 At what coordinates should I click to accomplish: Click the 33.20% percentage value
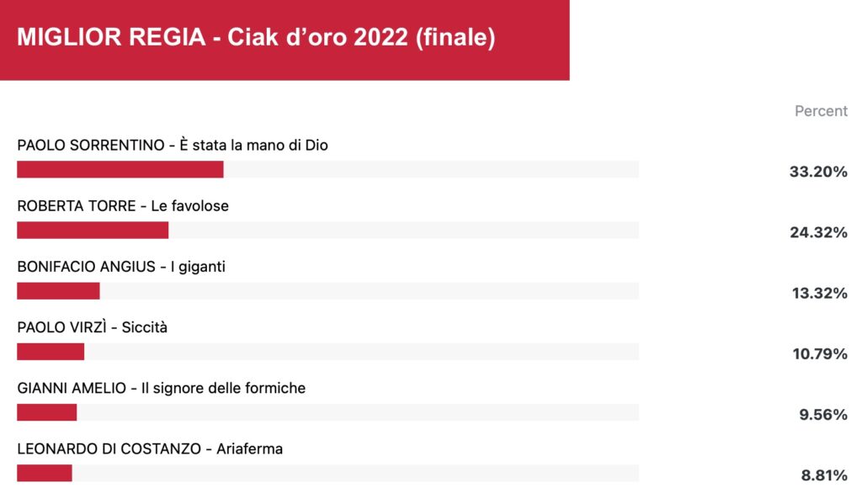pos(818,172)
